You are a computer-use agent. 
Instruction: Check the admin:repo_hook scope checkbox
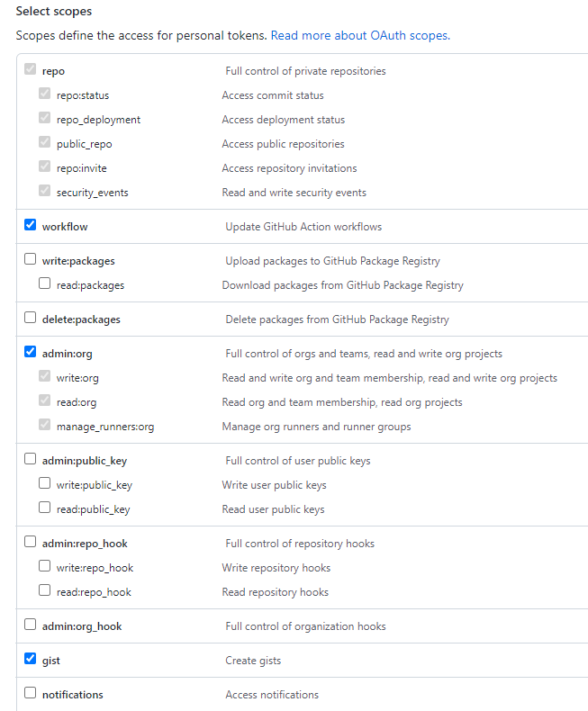coord(30,542)
